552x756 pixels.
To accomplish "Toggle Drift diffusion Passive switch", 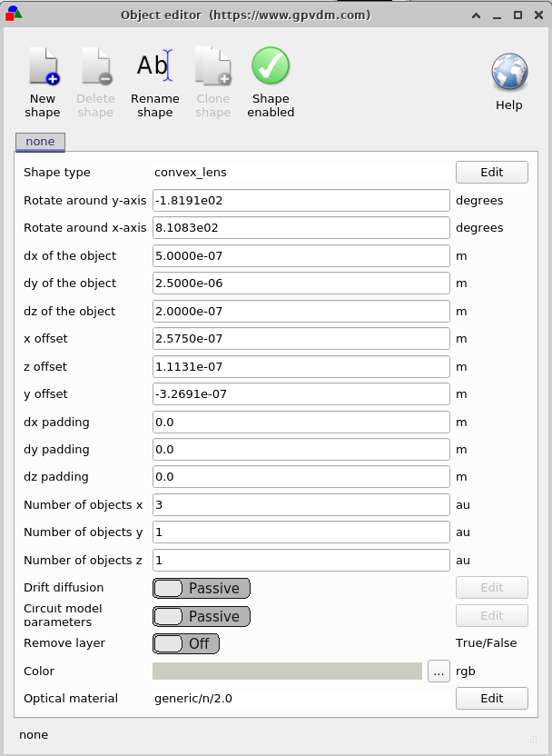I will point(201,588).
